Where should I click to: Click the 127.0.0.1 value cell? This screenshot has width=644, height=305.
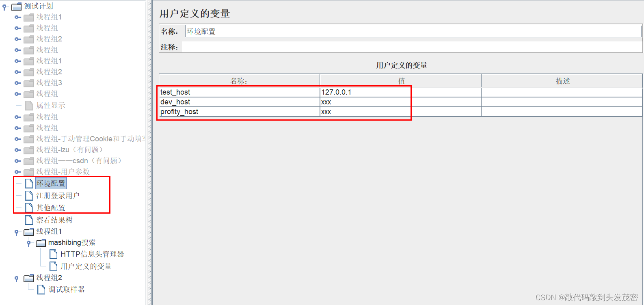coord(401,92)
